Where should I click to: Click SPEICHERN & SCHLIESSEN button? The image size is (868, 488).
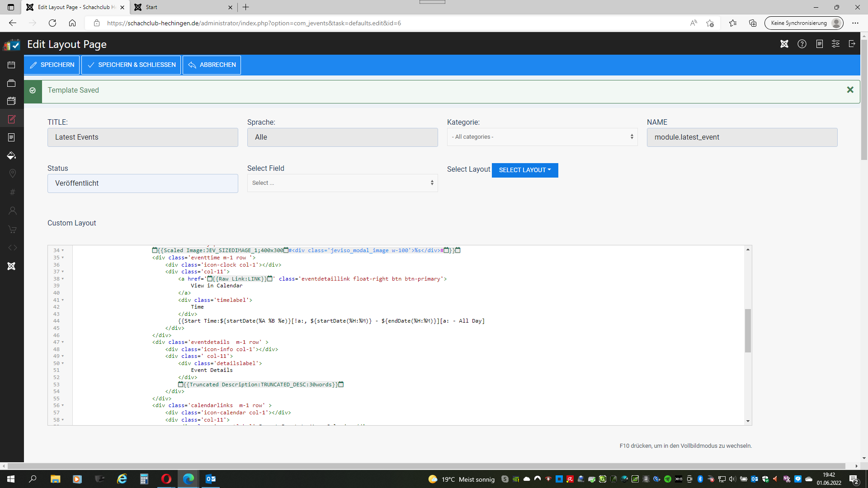tap(131, 65)
